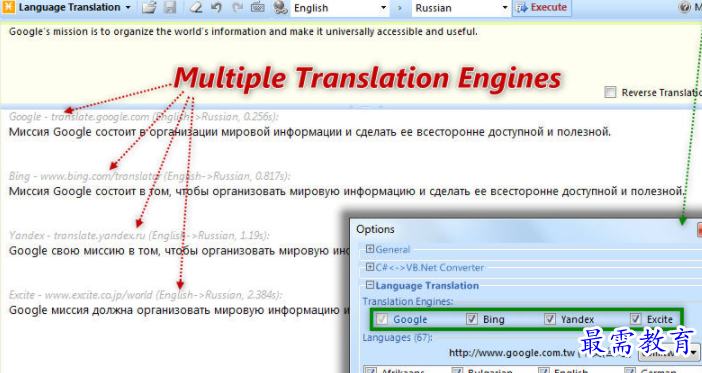Click the Excite www.excite.co.jp/world result header
The width and height of the screenshot is (702, 373).
coord(146,295)
